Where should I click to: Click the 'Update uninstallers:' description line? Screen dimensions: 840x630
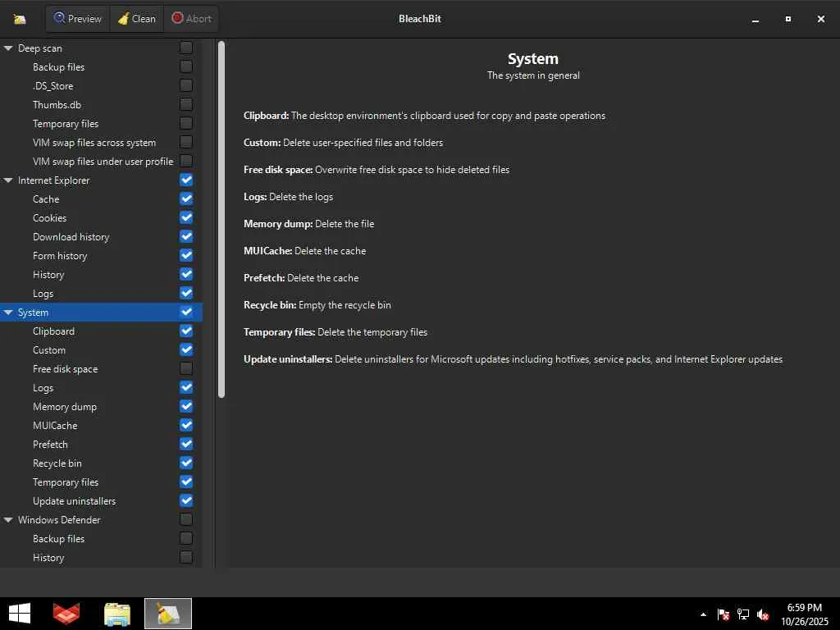coord(514,359)
